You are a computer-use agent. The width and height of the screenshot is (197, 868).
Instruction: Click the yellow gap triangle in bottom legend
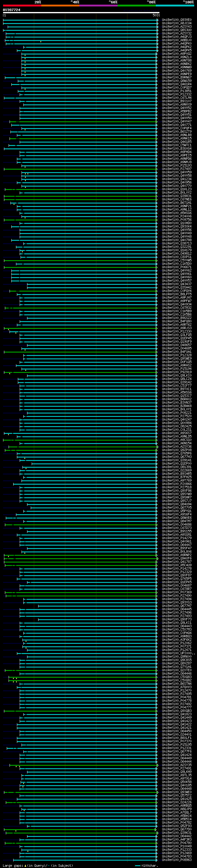pos(25,865)
